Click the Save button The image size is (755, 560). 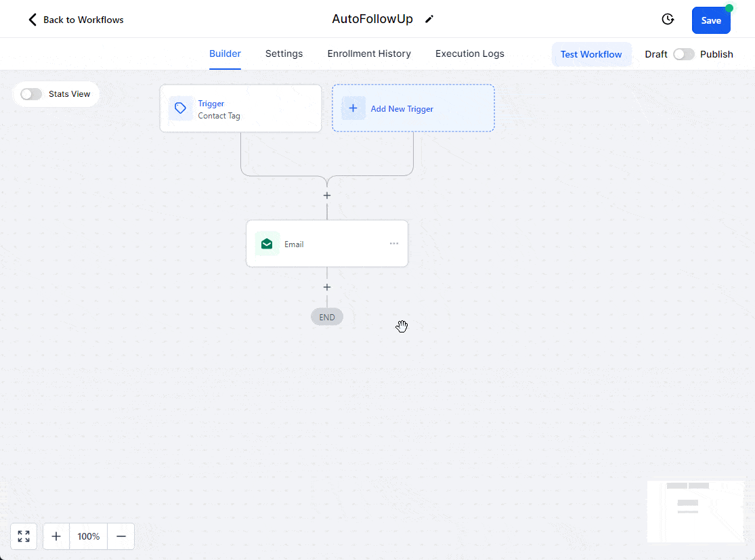(x=711, y=20)
